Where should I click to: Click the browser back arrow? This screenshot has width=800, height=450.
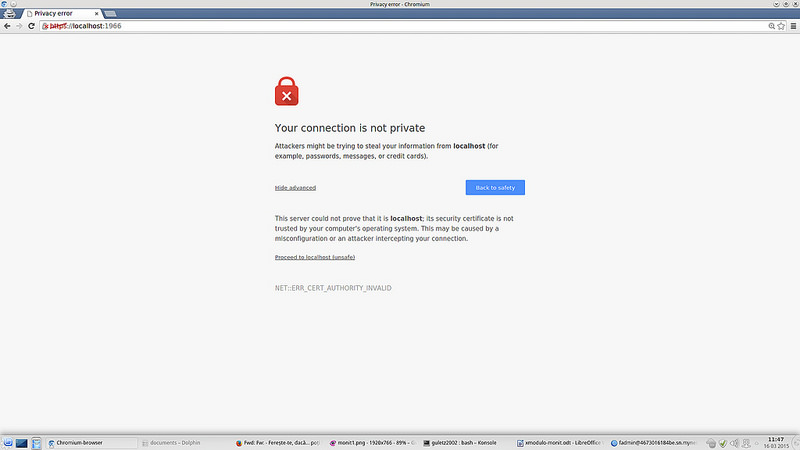tap(7, 25)
